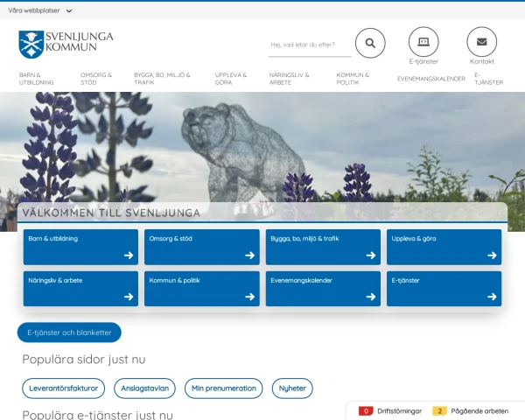The width and height of the screenshot is (525, 420).
Task: Click the arrow on the Evenemangskalender tile
Action: [x=371, y=297]
